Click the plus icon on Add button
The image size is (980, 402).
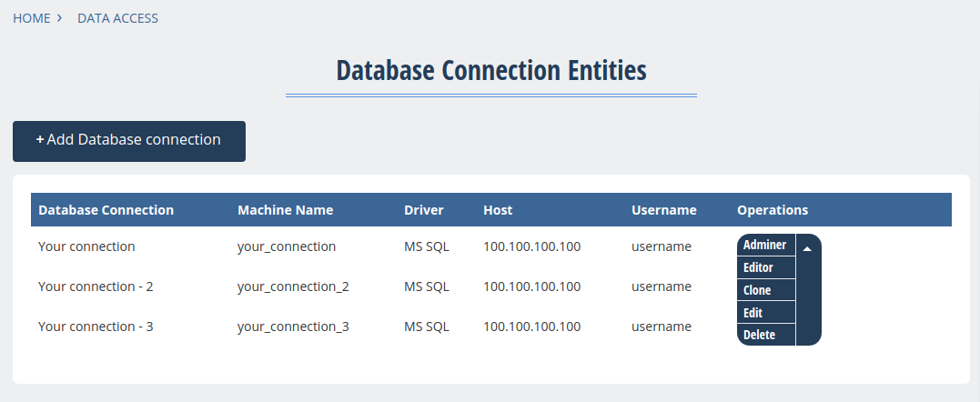click(40, 140)
